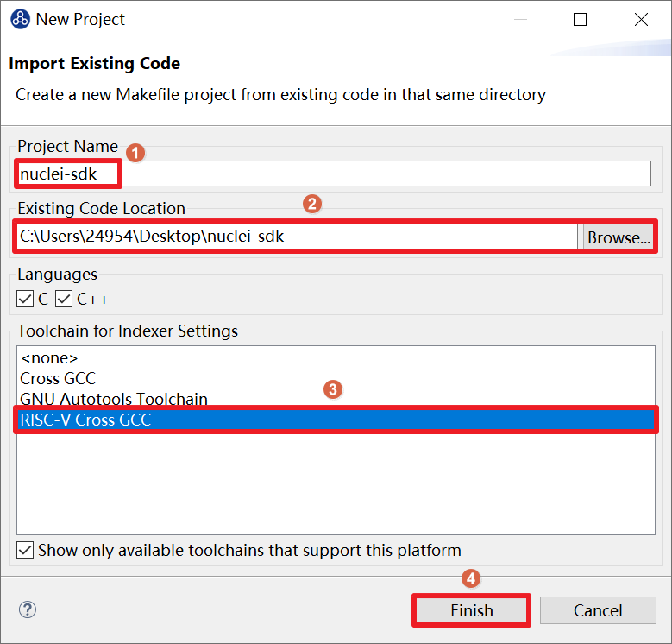672x644 pixels.
Task: Open help with the question mark icon
Action: [28, 610]
